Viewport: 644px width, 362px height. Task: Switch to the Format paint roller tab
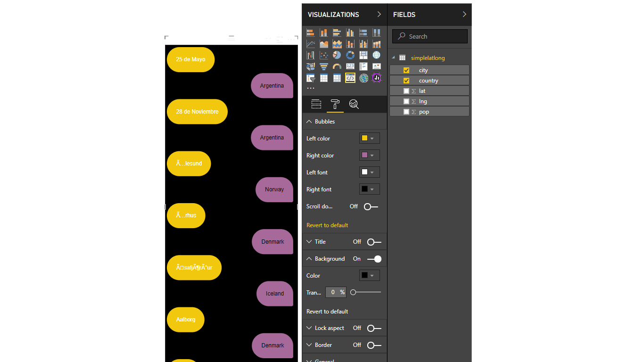(335, 104)
